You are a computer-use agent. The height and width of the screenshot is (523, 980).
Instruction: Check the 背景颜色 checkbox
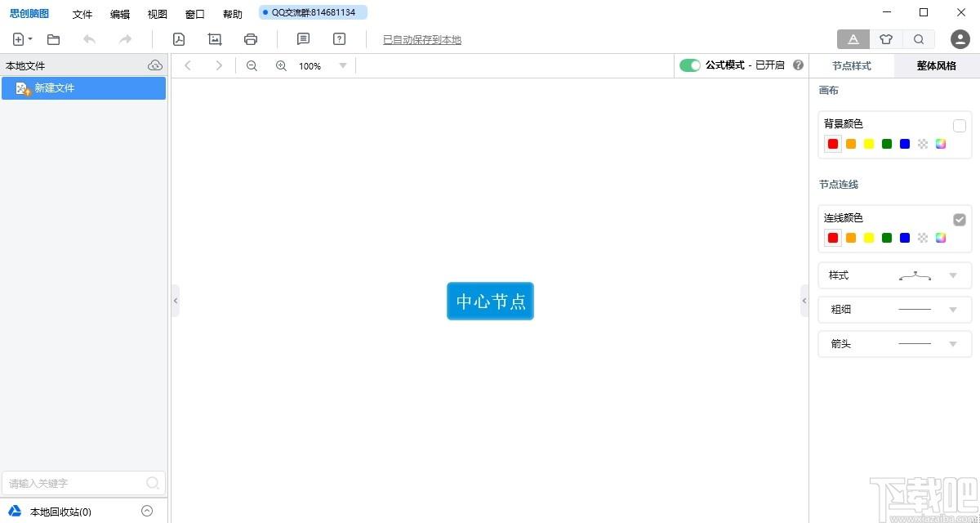[960, 126]
